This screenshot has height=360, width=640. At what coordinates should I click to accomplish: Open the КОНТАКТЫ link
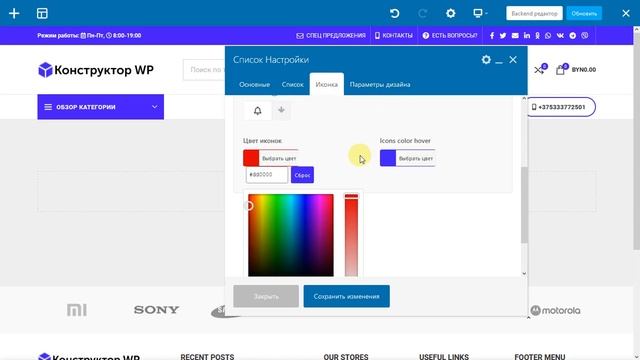point(393,36)
